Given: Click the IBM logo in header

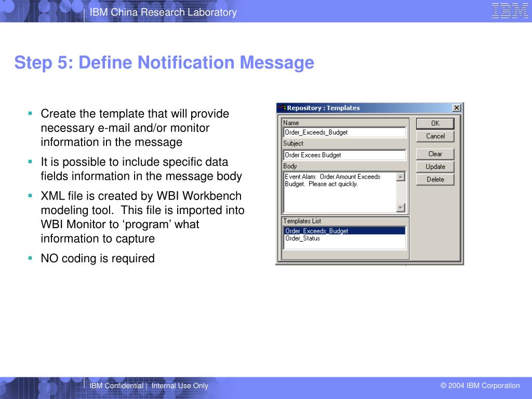Looking at the screenshot, I should 510,11.
